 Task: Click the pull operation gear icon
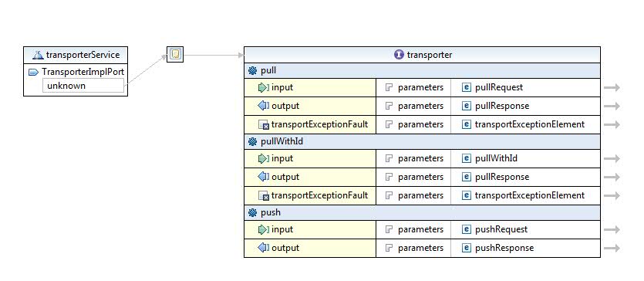point(253,71)
